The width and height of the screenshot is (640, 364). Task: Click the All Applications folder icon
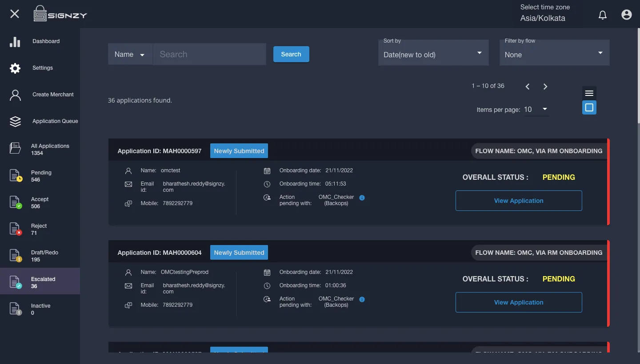pyautogui.click(x=15, y=148)
